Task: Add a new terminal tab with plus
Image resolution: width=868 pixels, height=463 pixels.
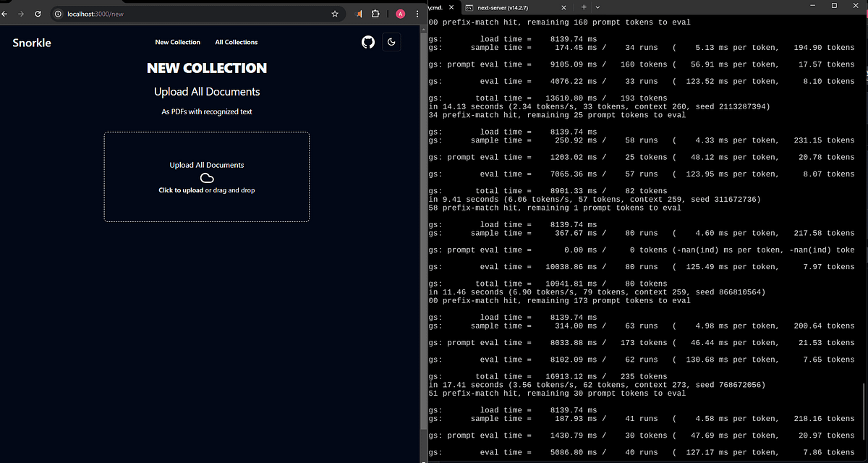Action: click(584, 7)
